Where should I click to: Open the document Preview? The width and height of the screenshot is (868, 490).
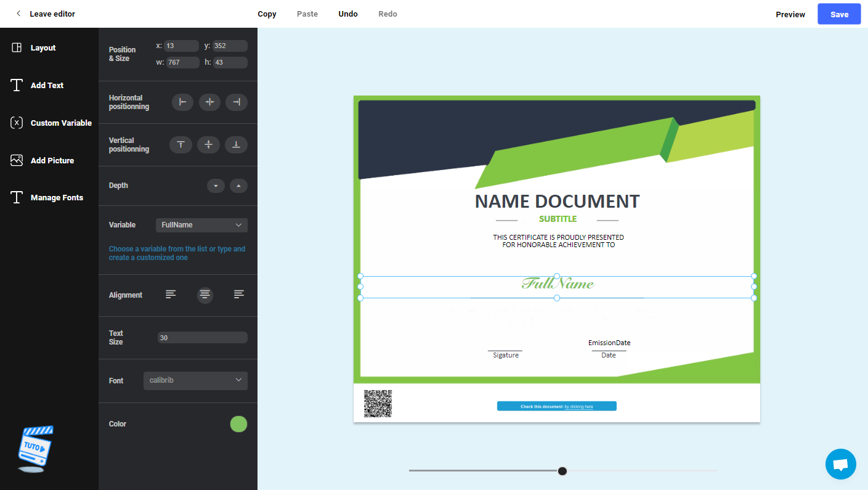click(790, 14)
